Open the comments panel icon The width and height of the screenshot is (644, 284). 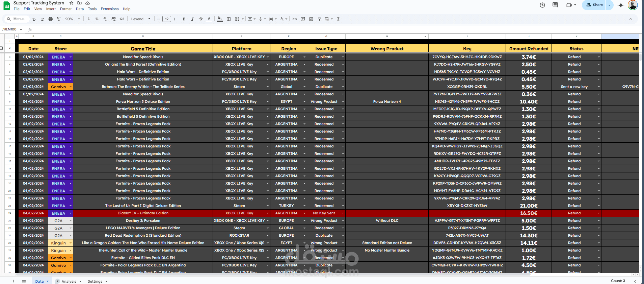[x=555, y=5]
